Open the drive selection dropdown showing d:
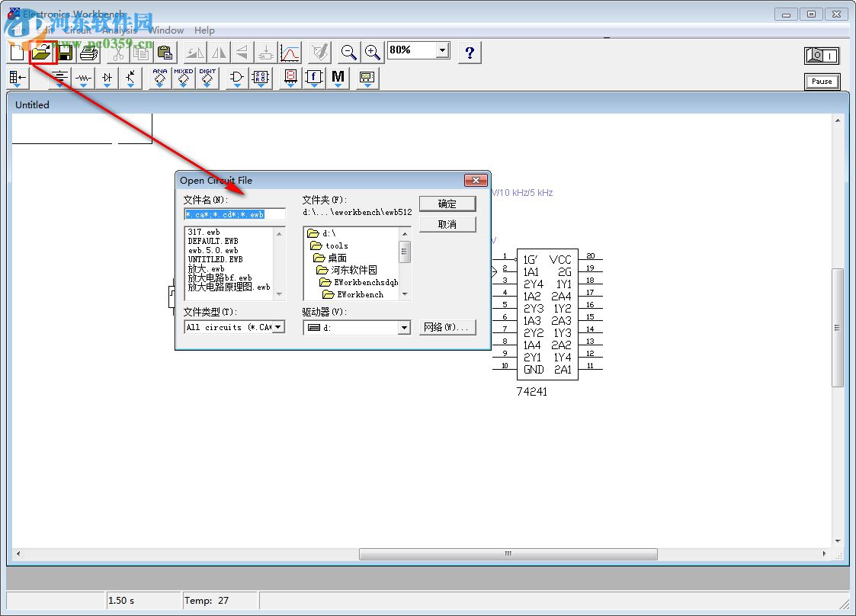This screenshot has width=856, height=616. 404,326
